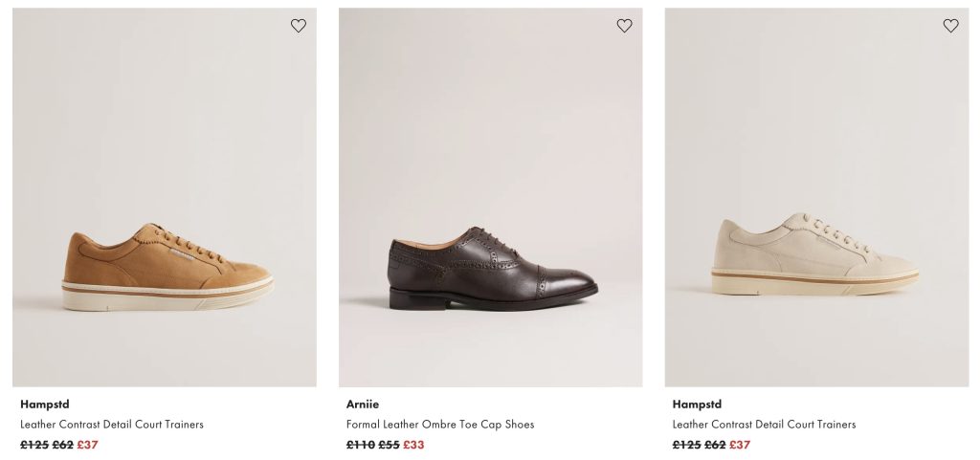The width and height of the screenshot is (980, 460).
Task: Click the crossed-out £125 under the cream trainer
Action: pos(686,445)
